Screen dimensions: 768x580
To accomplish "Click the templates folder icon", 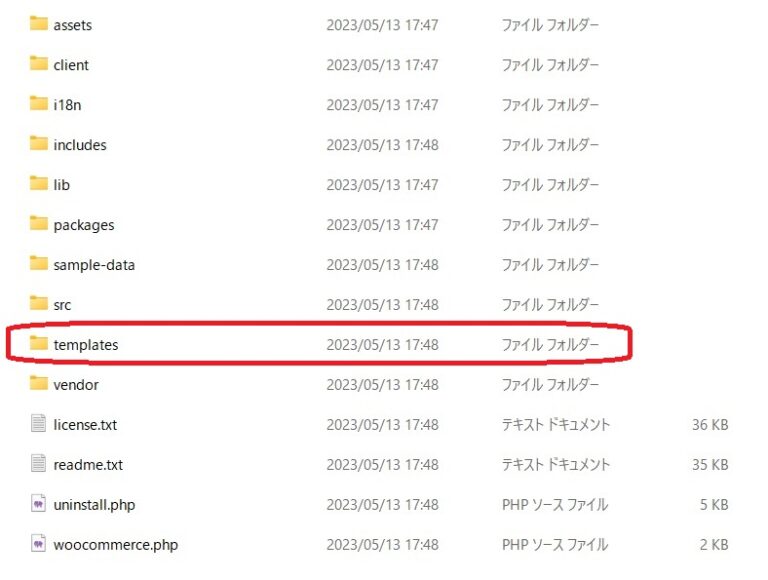I will click(39, 344).
